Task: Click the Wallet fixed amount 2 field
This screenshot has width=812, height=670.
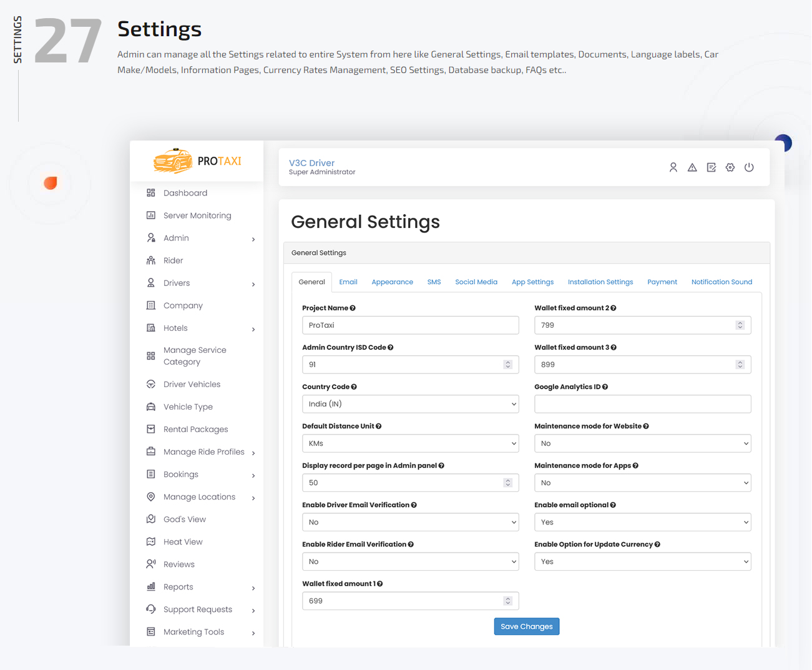Action: click(643, 325)
